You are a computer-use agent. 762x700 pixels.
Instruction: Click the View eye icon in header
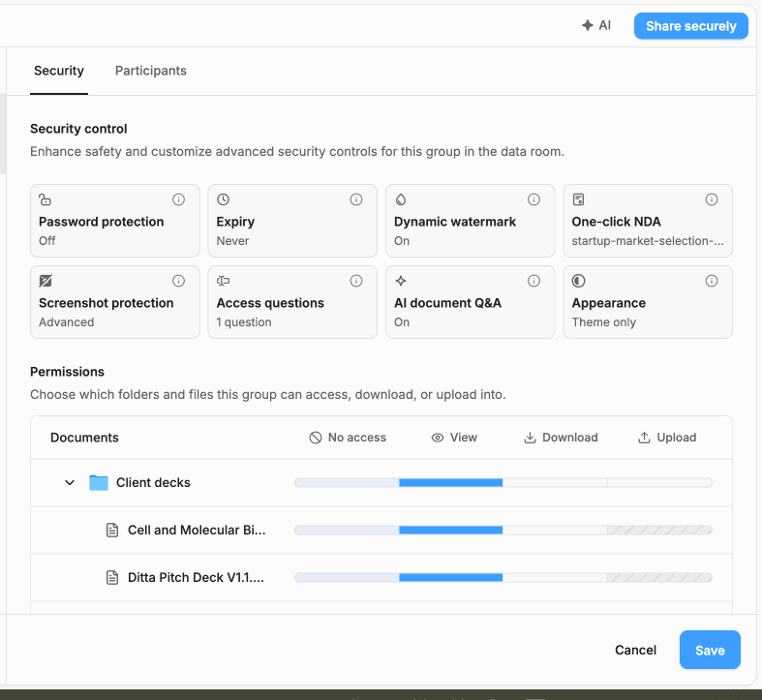(x=438, y=438)
